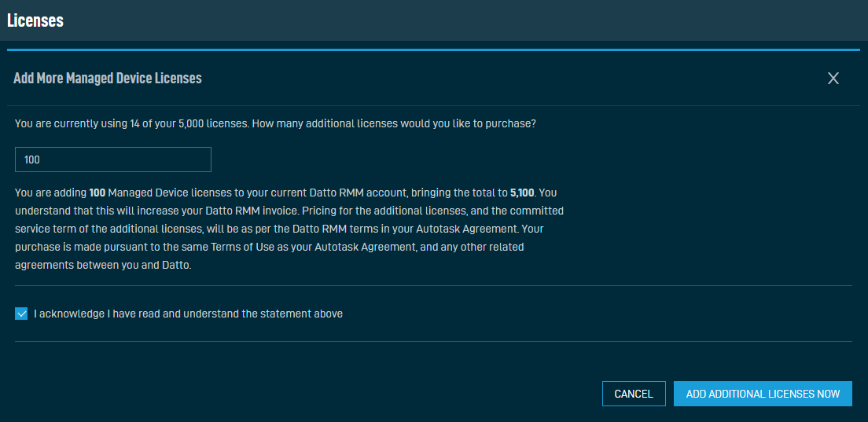
Task: Click the bold 100 in the statement
Action: [x=97, y=193]
